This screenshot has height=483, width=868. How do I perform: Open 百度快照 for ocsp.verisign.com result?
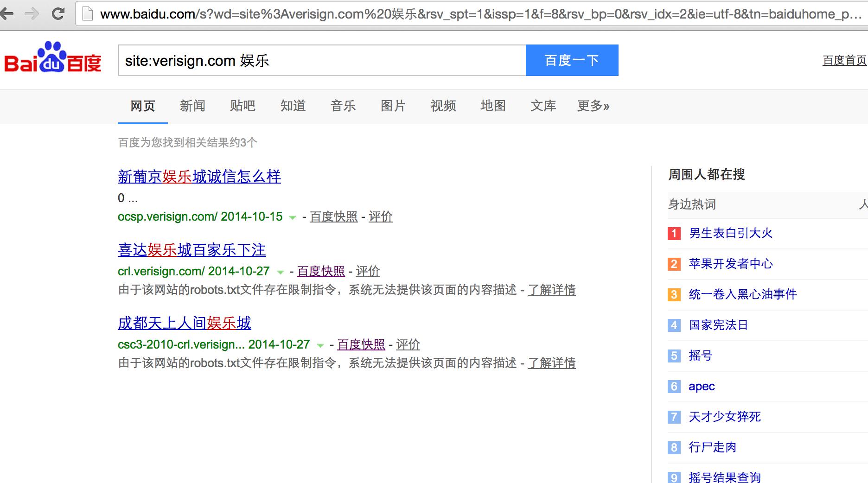tap(334, 216)
